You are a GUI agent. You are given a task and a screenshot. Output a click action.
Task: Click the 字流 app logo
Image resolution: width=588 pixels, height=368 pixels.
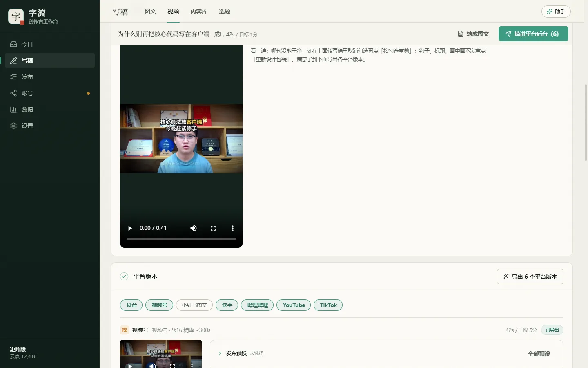[x=16, y=16]
